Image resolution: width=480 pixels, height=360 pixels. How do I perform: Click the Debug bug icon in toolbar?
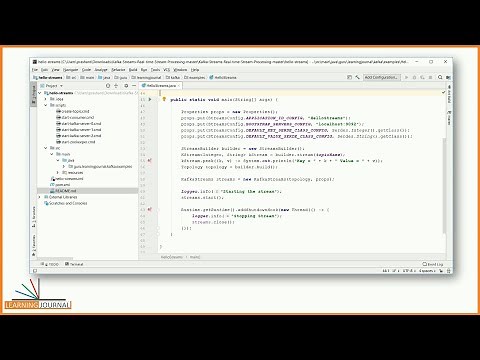click(x=414, y=77)
